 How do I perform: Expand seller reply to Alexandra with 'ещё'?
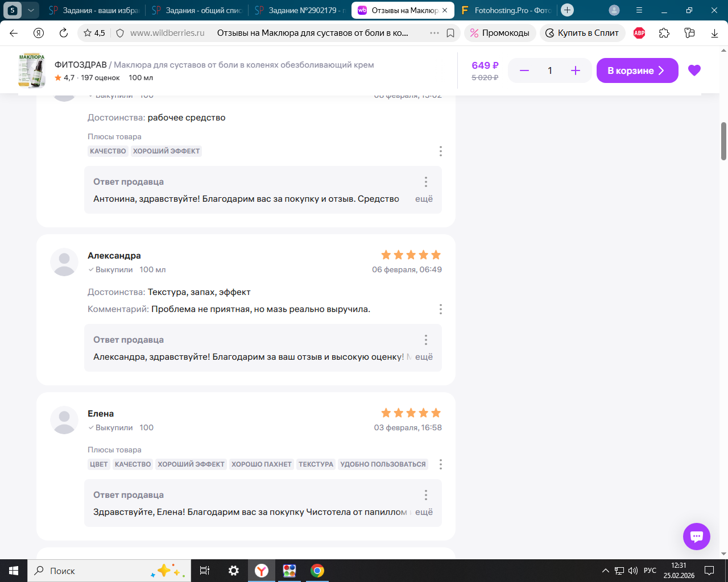pos(424,357)
